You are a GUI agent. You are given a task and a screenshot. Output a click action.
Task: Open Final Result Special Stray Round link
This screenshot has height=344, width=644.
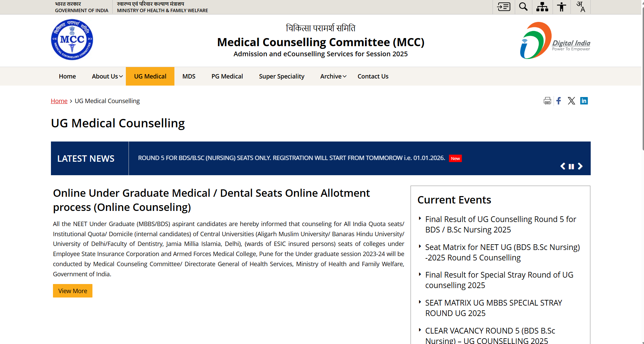click(x=499, y=280)
